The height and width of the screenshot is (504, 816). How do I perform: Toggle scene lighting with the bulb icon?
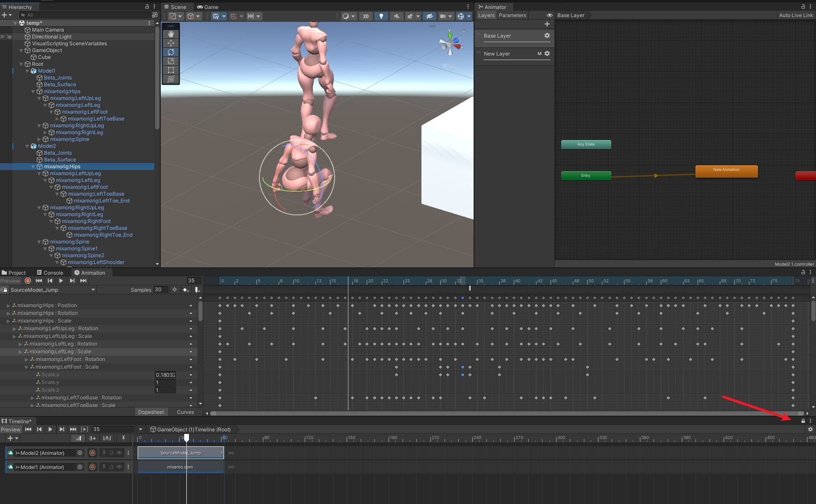pos(380,16)
